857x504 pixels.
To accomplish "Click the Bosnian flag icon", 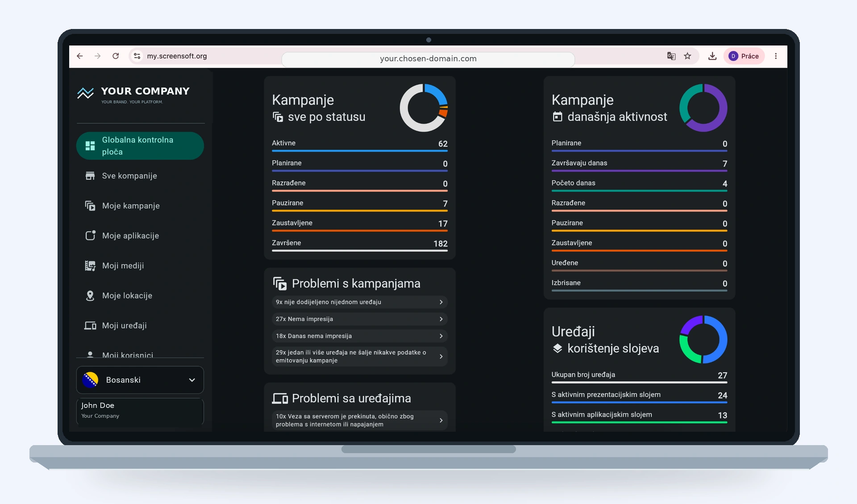I will point(91,380).
